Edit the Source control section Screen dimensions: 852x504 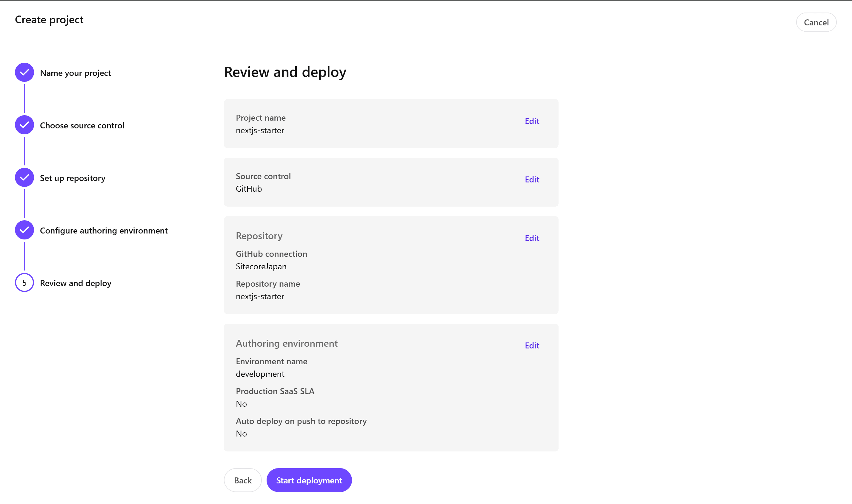pos(532,180)
